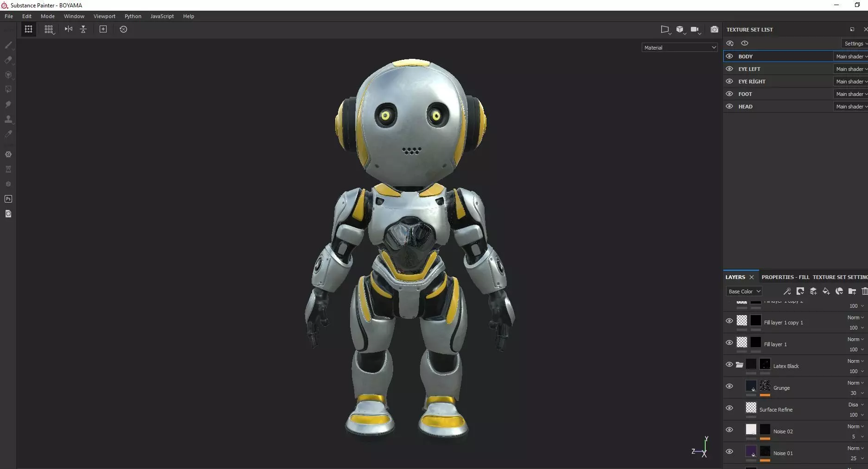Viewport: 868px width, 469px height.
Task: Take a screenshot with the camera icon
Action: [x=715, y=29]
